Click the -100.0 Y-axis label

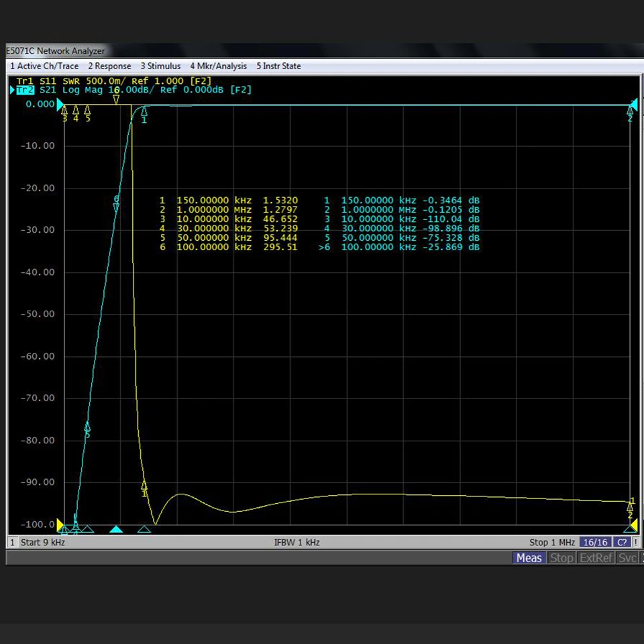click(x=38, y=525)
